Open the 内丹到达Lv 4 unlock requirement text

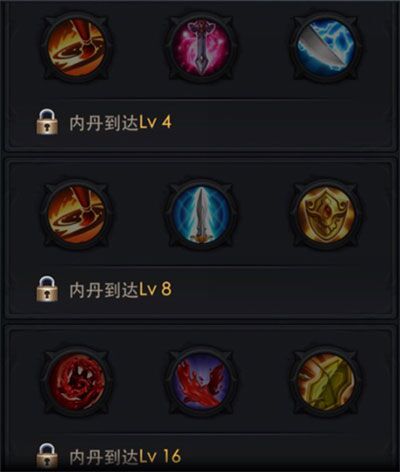point(120,122)
